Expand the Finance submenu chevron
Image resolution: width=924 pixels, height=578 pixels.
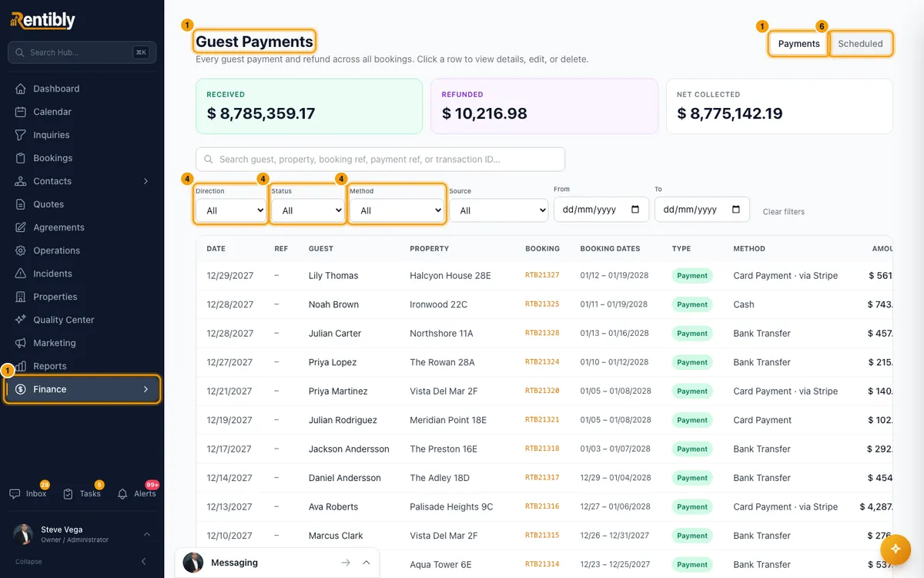[x=146, y=389]
